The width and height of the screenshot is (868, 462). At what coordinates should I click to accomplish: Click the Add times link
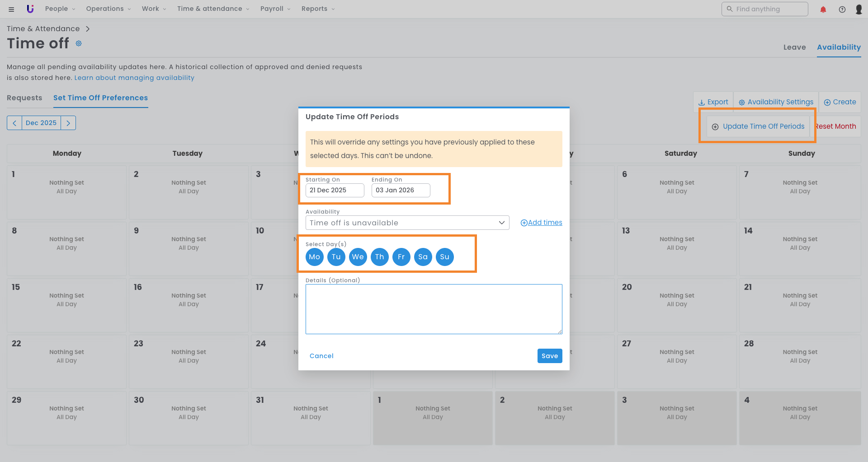click(541, 223)
